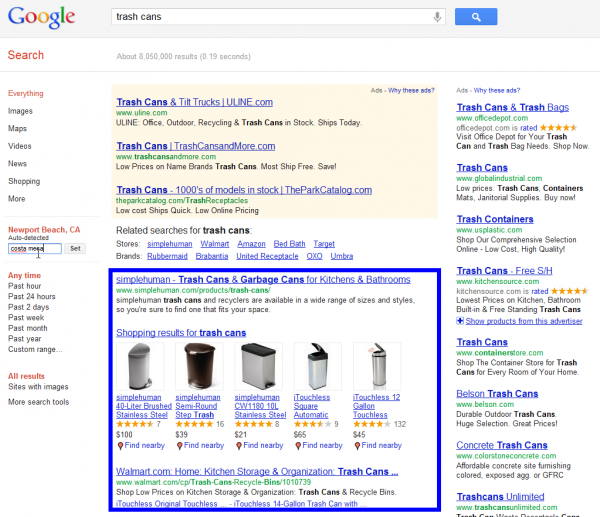
Task: Click Why these ads in right column
Action: 497,91
